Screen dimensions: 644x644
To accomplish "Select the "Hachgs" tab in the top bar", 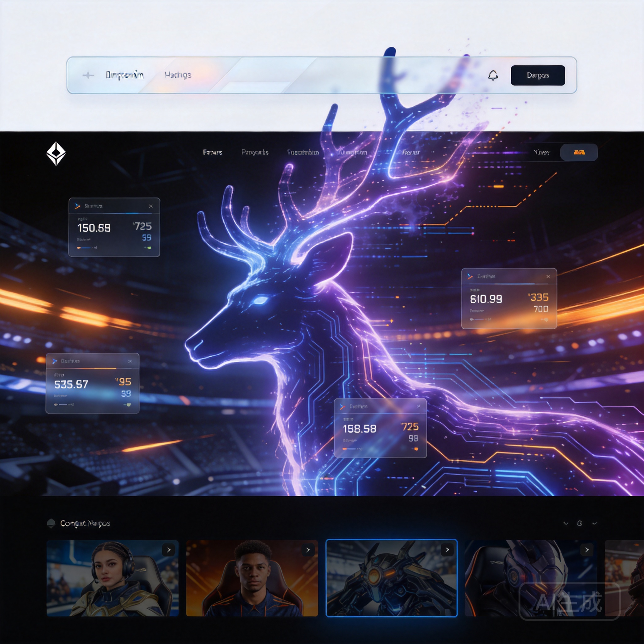I will (178, 75).
